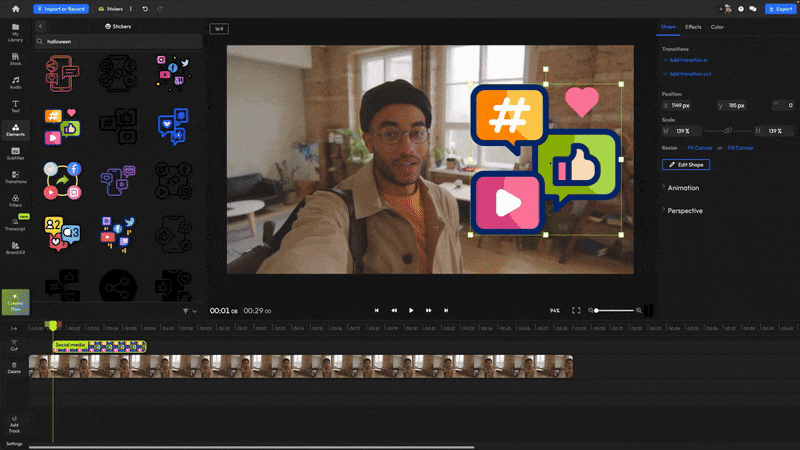The width and height of the screenshot is (800, 450).
Task: Open the timeline filter dropdown
Action: (189, 311)
